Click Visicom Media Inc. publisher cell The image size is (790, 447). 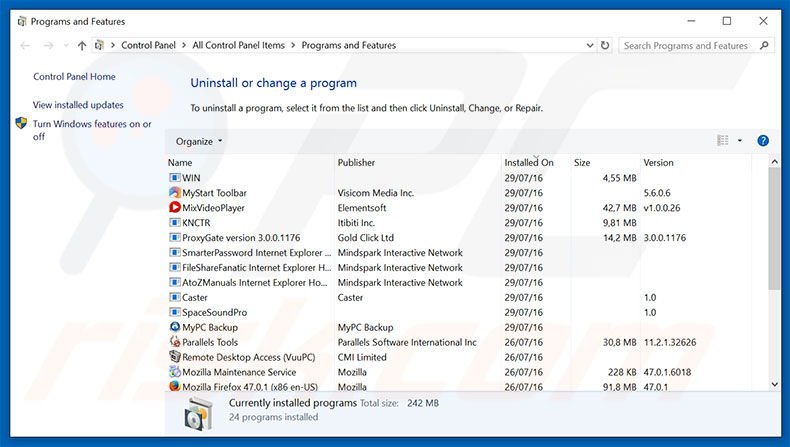376,193
